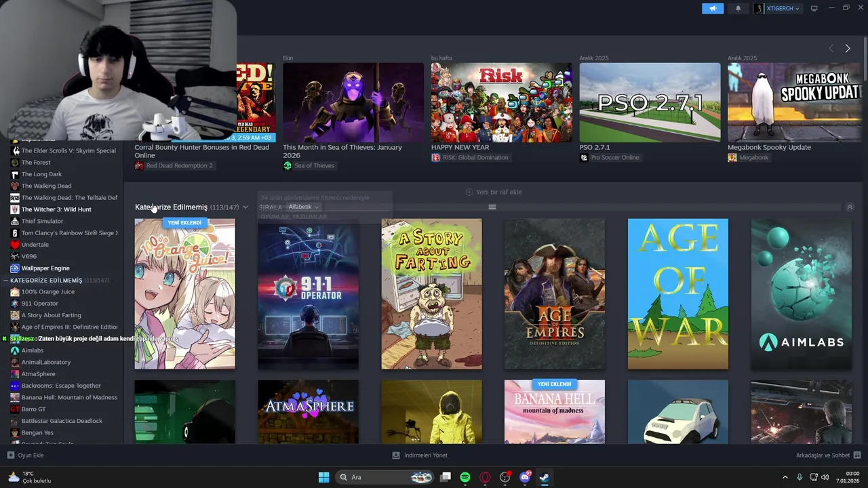Image resolution: width=868 pixels, height=488 pixels.
Task: Click the volume icon in system tray
Action: pos(825,477)
